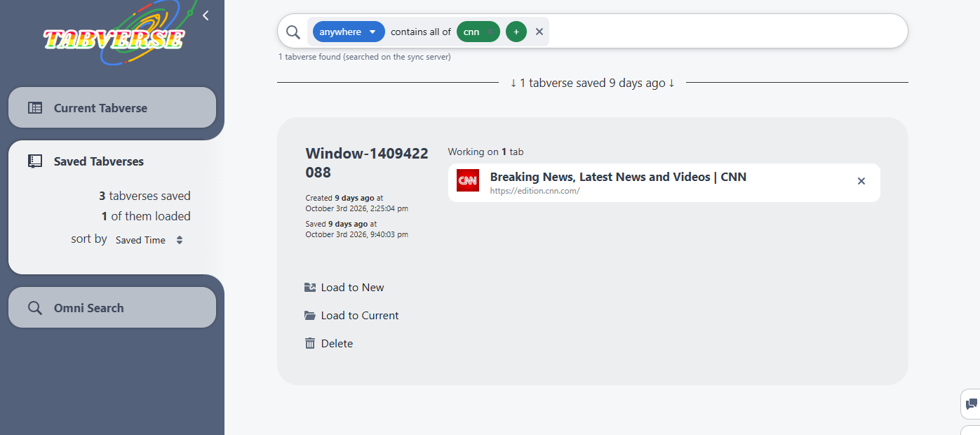Focus the empty search input area
This screenshot has width=980, height=435.
726,32
